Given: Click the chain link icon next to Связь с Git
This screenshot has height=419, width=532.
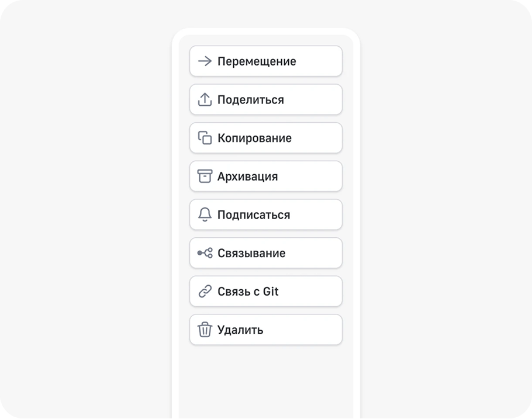Looking at the screenshot, I should pos(205,291).
